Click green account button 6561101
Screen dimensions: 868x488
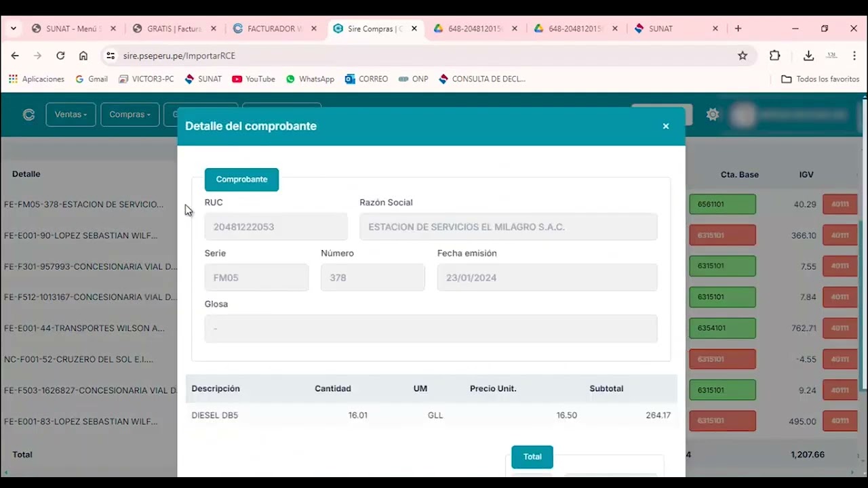[722, 204]
